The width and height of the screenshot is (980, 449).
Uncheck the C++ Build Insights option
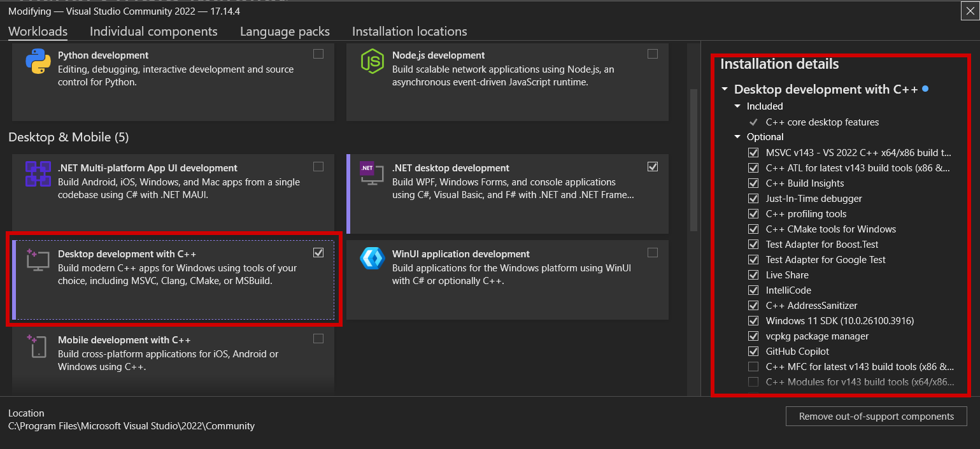[753, 183]
